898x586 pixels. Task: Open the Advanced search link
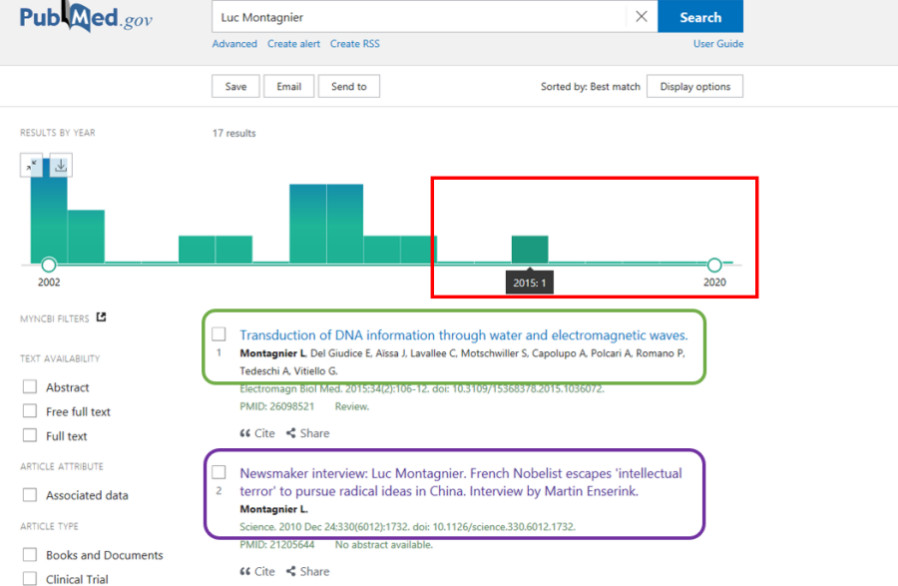[234, 44]
